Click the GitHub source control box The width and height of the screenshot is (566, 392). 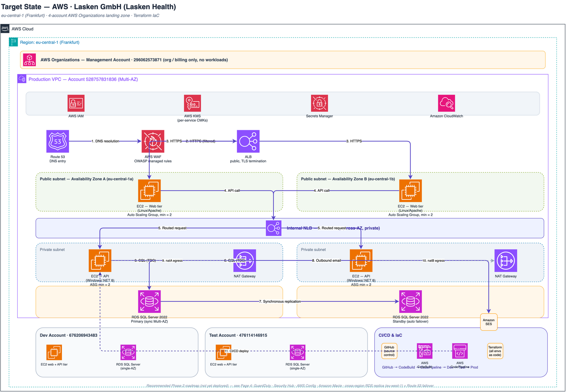[x=389, y=351]
